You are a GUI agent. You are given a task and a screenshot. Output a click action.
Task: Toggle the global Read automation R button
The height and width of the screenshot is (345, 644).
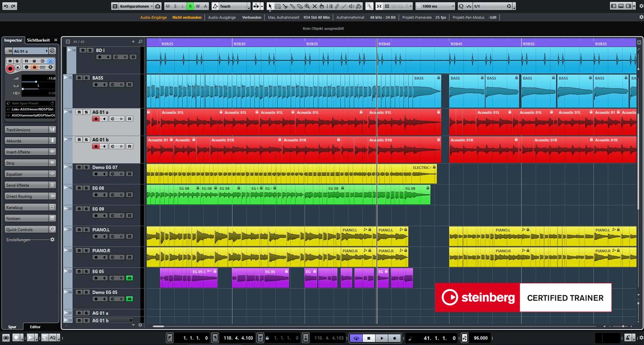pyautogui.click(x=190, y=6)
